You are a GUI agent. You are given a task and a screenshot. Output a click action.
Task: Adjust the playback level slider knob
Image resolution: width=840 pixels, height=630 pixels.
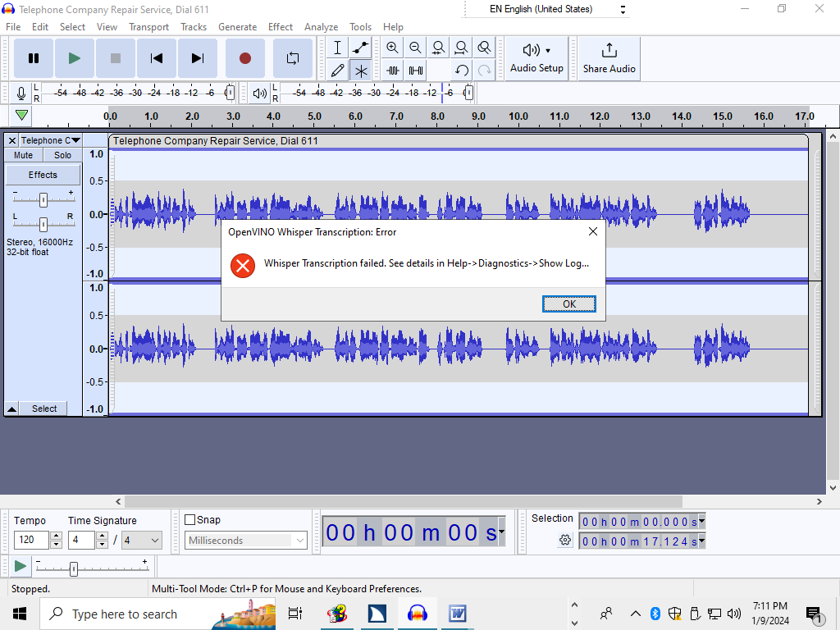click(x=468, y=93)
